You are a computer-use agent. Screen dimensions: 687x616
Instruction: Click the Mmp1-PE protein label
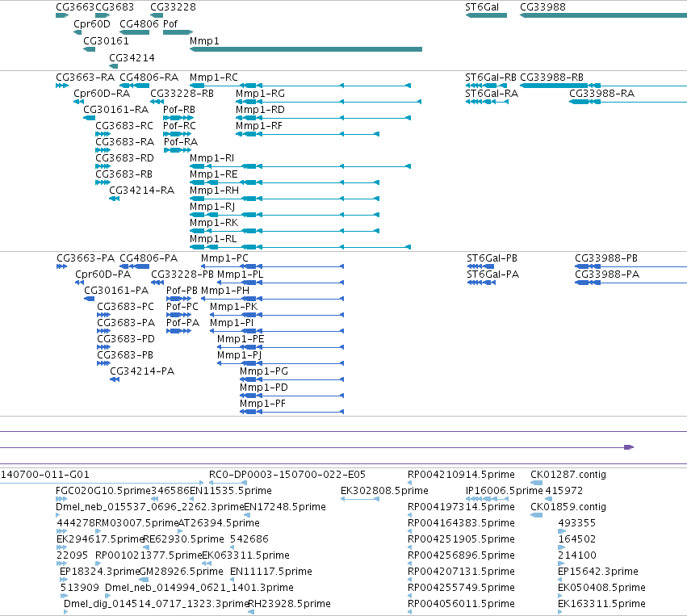(241, 340)
